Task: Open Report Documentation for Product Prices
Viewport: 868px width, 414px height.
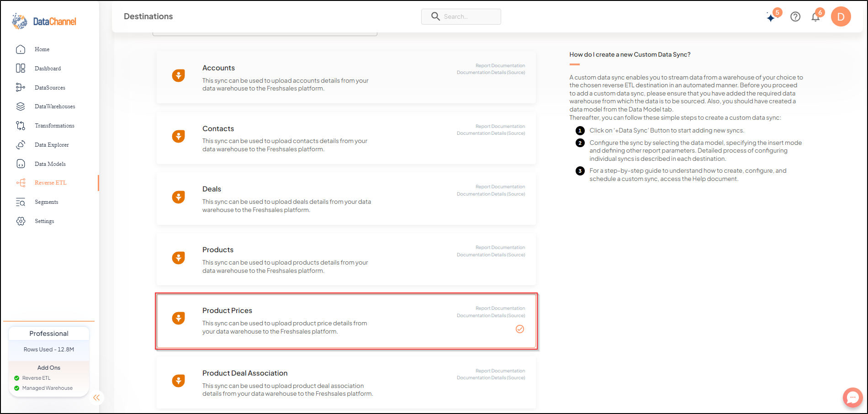Action: click(500, 308)
